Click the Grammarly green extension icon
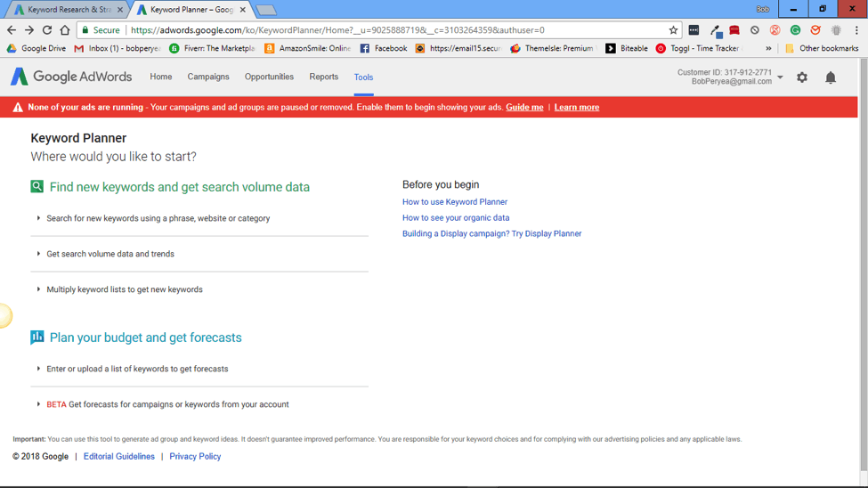Image resolution: width=868 pixels, height=488 pixels. pos(795,30)
